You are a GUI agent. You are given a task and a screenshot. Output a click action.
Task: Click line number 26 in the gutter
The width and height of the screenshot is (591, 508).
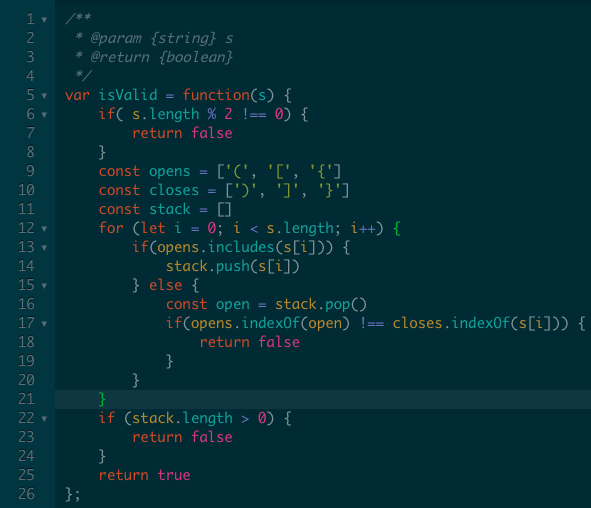26,494
